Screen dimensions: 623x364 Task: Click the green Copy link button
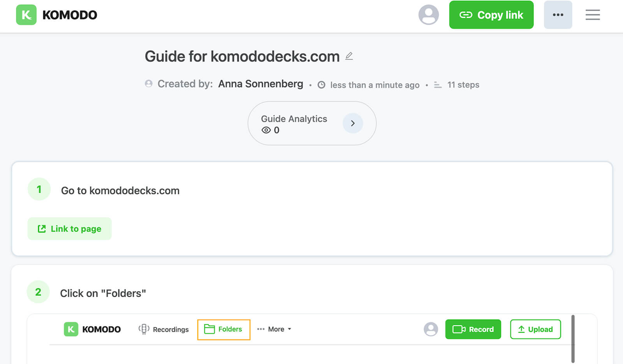(x=491, y=15)
